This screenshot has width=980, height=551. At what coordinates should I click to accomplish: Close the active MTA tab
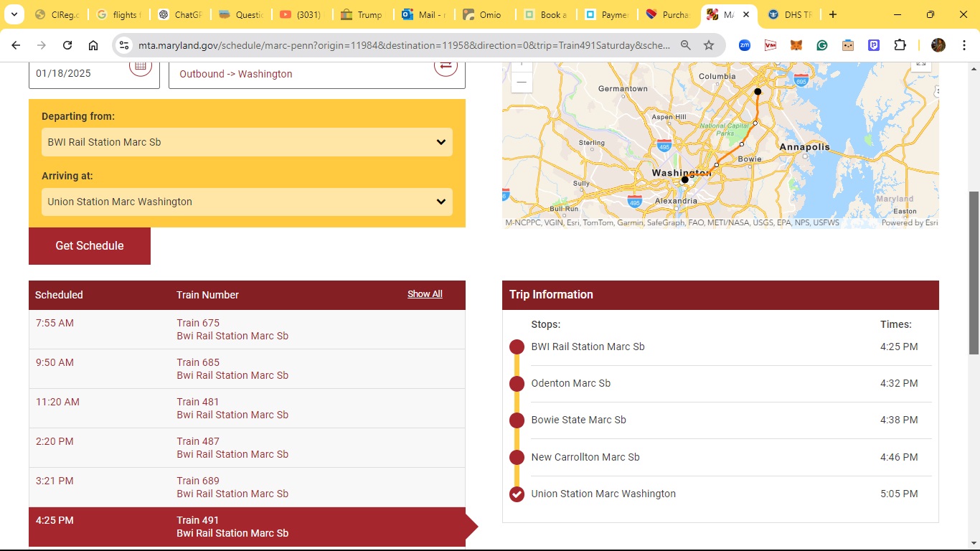pyautogui.click(x=746, y=14)
